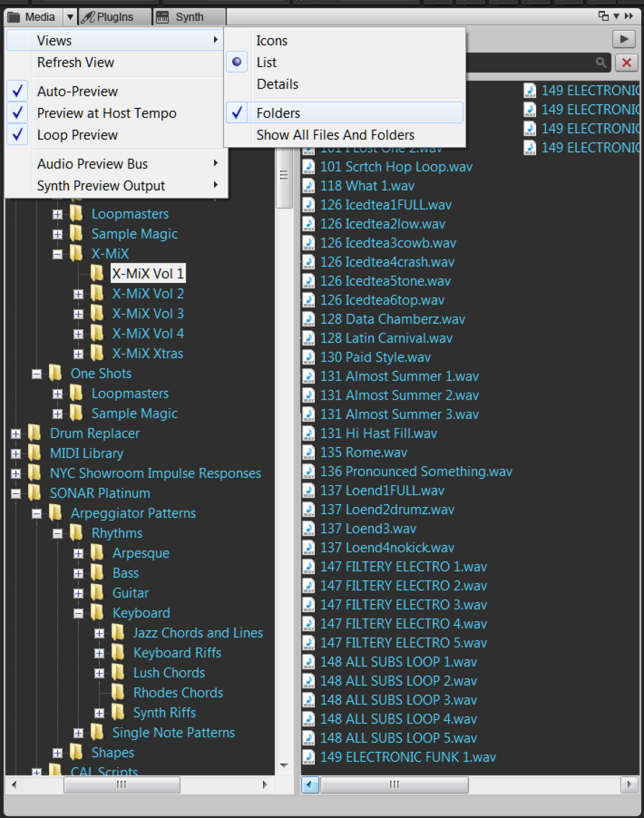This screenshot has width=644, height=818.
Task: Toggle the Auto-Preview option
Action: [116, 91]
